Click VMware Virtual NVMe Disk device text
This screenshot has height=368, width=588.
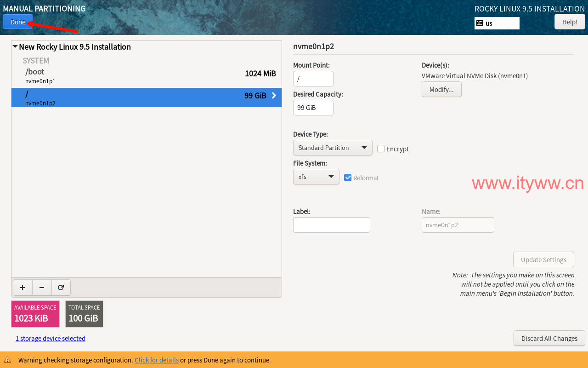tap(475, 76)
